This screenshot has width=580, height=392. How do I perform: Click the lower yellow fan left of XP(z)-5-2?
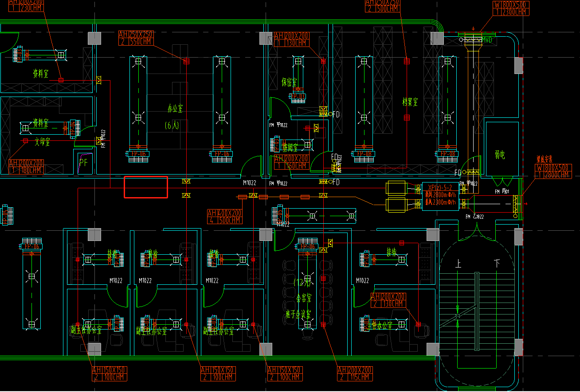click(x=396, y=205)
